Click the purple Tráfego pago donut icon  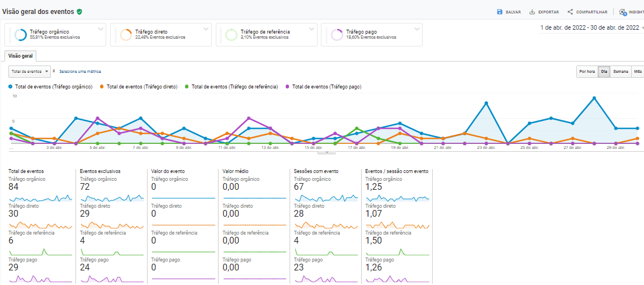(x=337, y=35)
